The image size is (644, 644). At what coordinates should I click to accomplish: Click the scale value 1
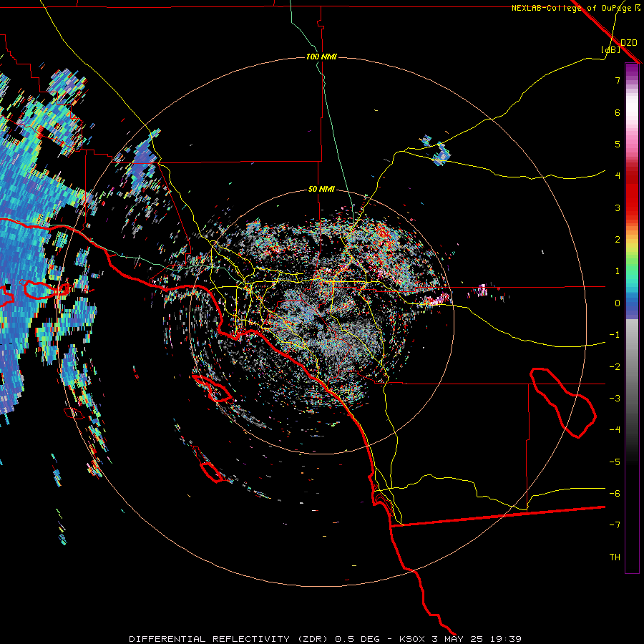(618, 271)
